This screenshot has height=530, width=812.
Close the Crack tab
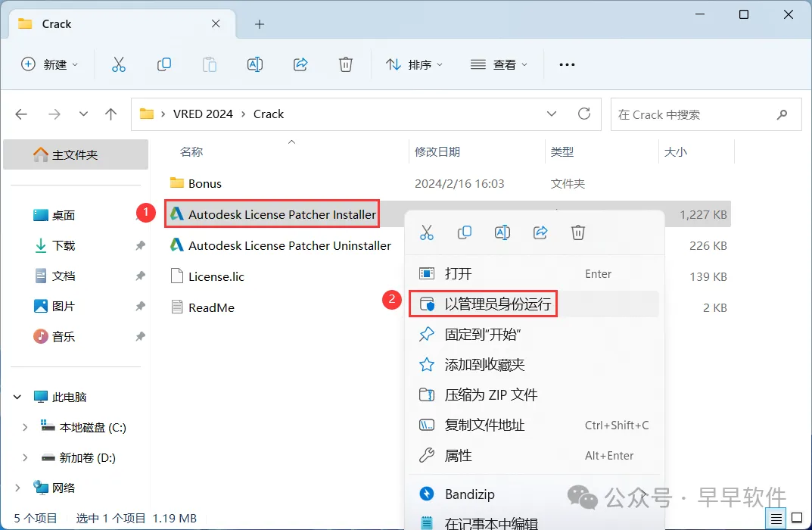pyautogui.click(x=216, y=23)
